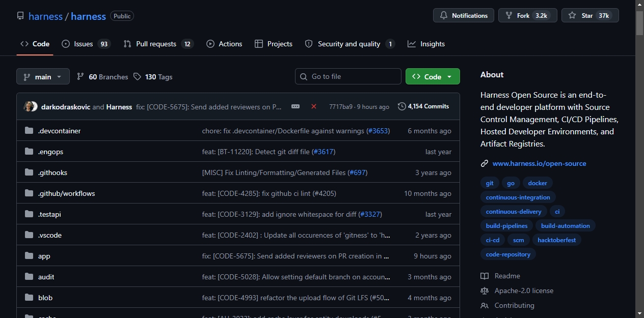This screenshot has width=644, height=318.
Task: Open the Projects tab
Action: click(274, 44)
